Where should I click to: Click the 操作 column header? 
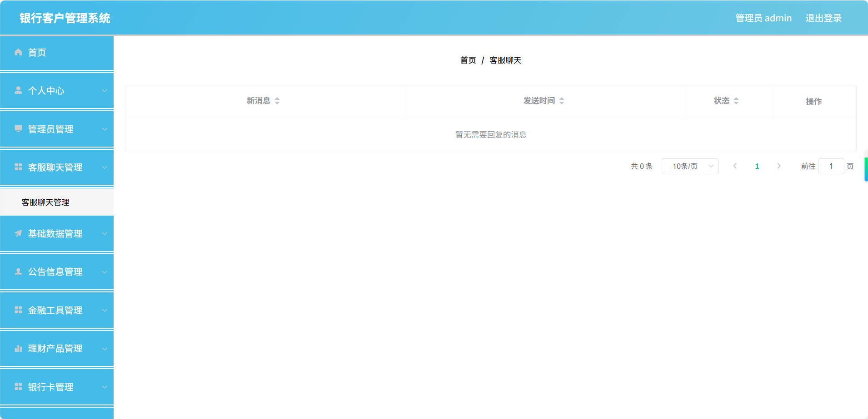tap(813, 102)
